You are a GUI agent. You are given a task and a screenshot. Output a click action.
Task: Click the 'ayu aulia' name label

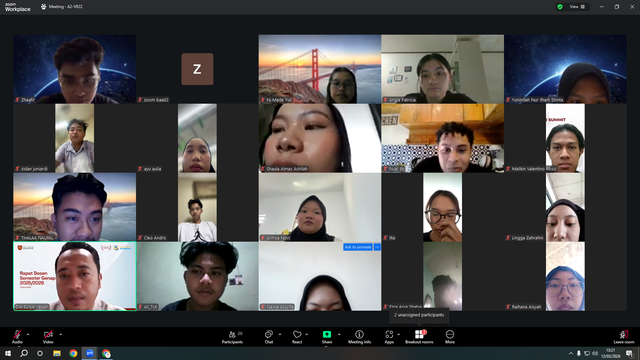point(152,169)
